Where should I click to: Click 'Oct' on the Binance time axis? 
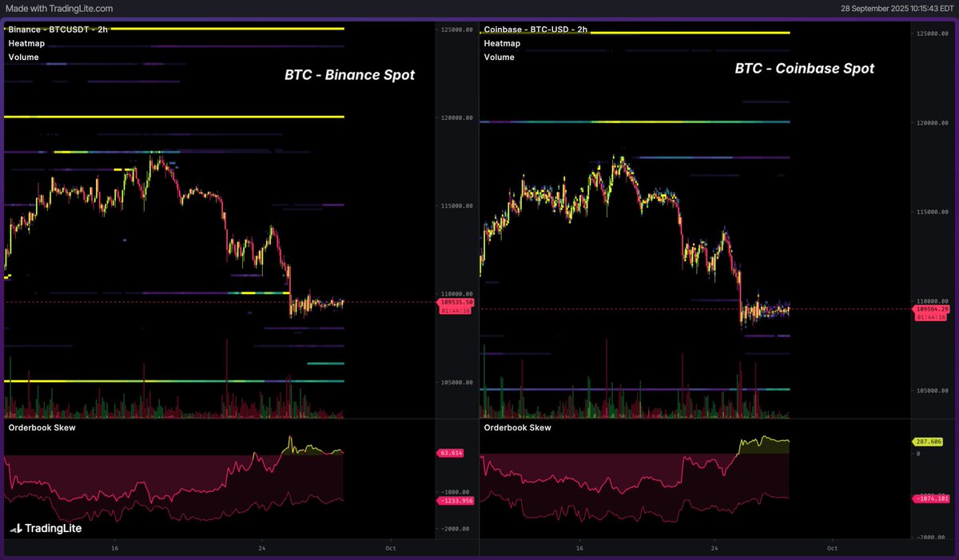pyautogui.click(x=391, y=548)
